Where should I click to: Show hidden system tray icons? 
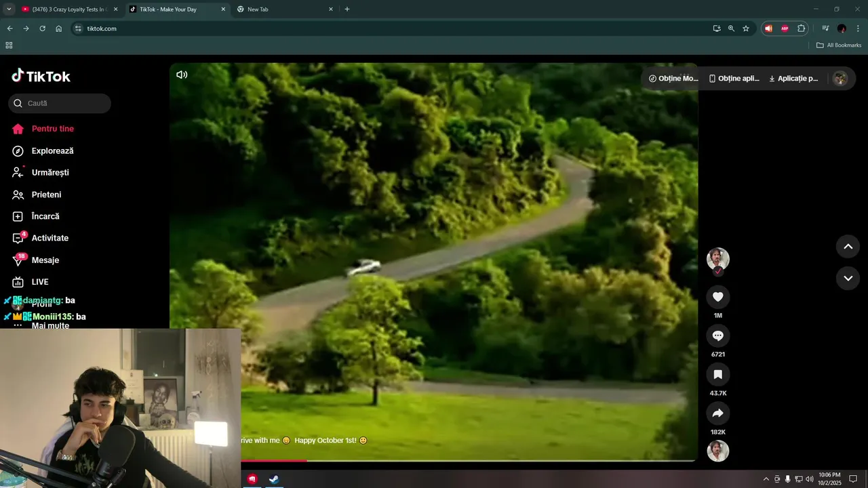coord(766,479)
